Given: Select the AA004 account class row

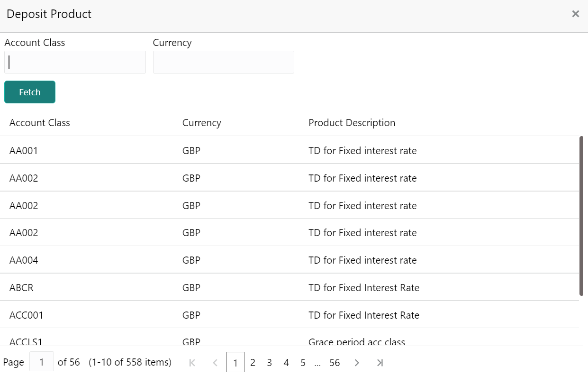Looking at the screenshot, I should pyautogui.click(x=24, y=260).
